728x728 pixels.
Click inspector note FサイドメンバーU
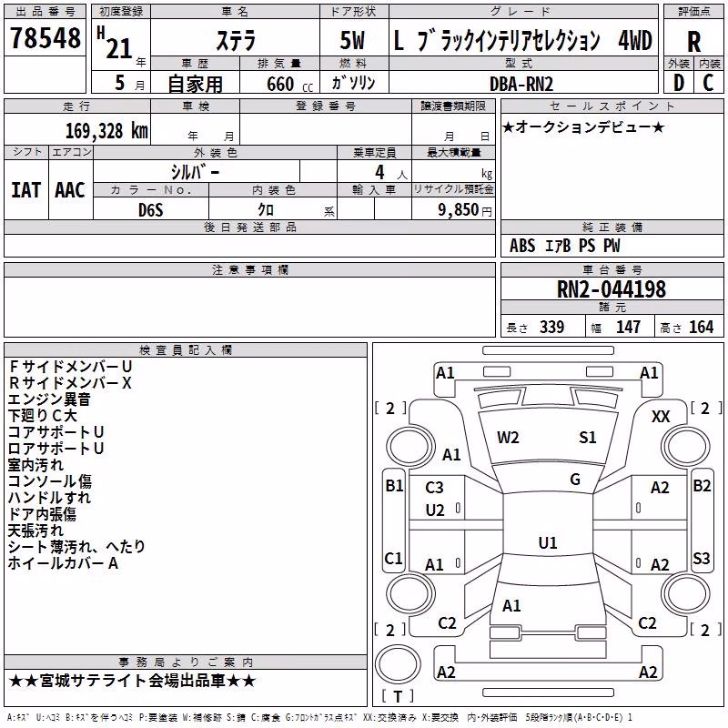71,367
